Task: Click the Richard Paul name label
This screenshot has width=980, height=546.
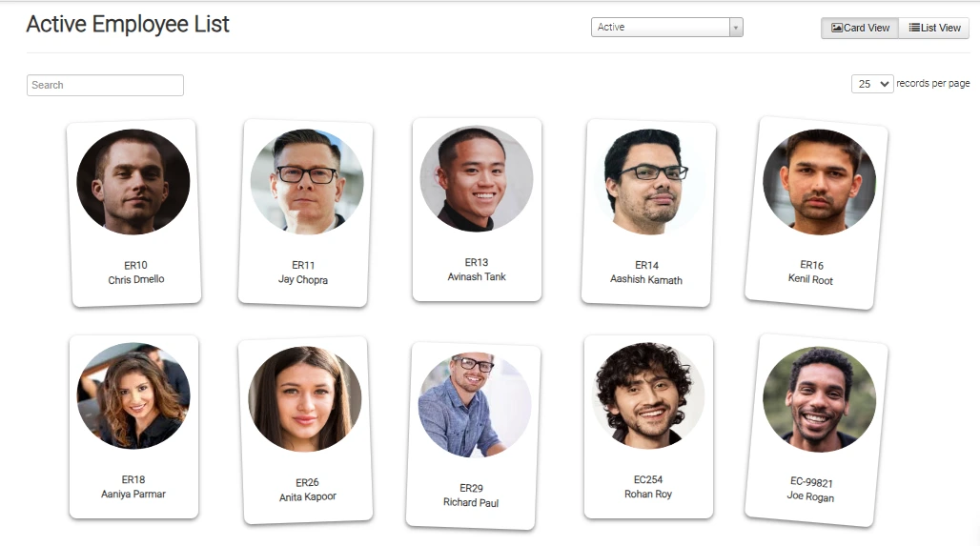Action: [471, 502]
